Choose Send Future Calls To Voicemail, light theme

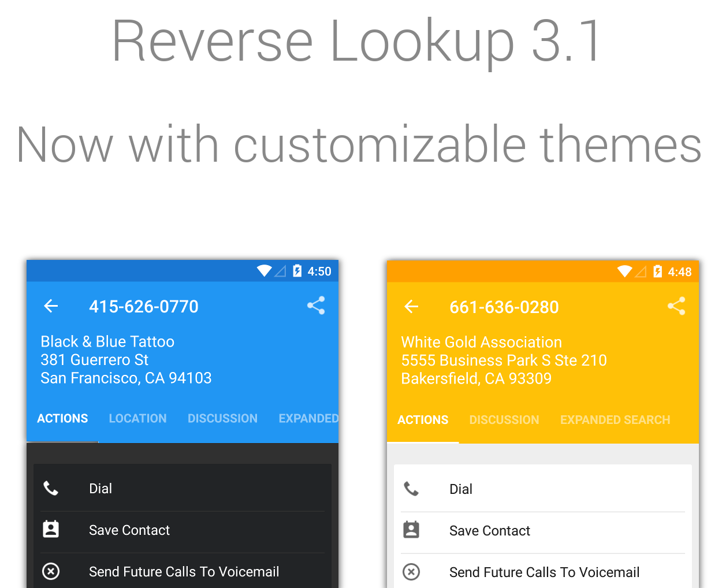click(x=544, y=572)
